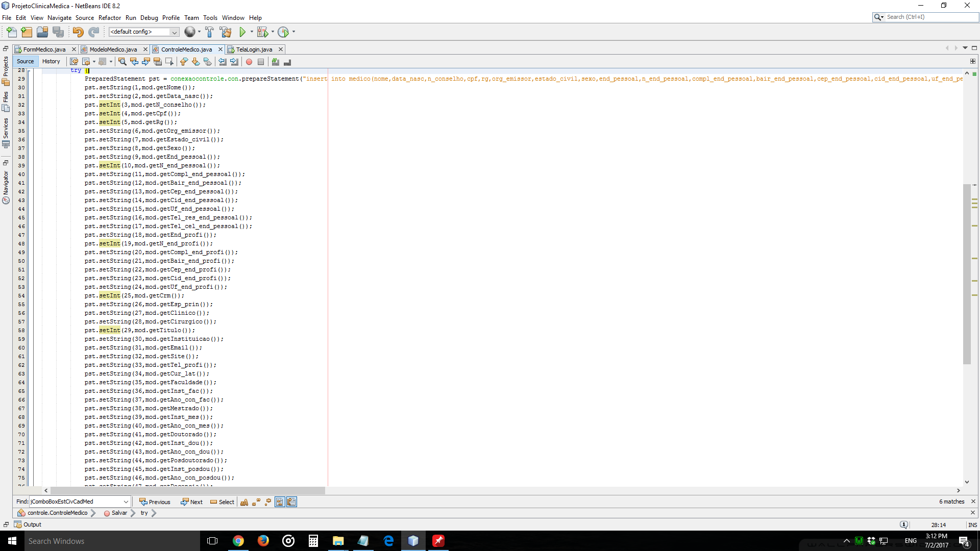Viewport: 980px width, 551px height.
Task: Expand the Find history dropdown
Action: tap(126, 502)
